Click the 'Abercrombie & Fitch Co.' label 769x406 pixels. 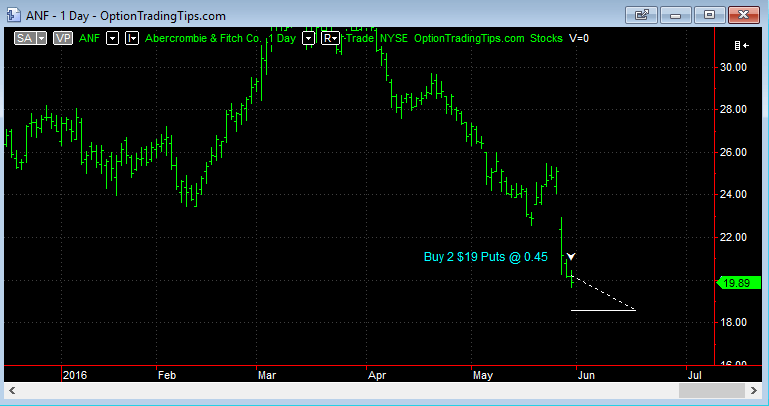coord(203,38)
